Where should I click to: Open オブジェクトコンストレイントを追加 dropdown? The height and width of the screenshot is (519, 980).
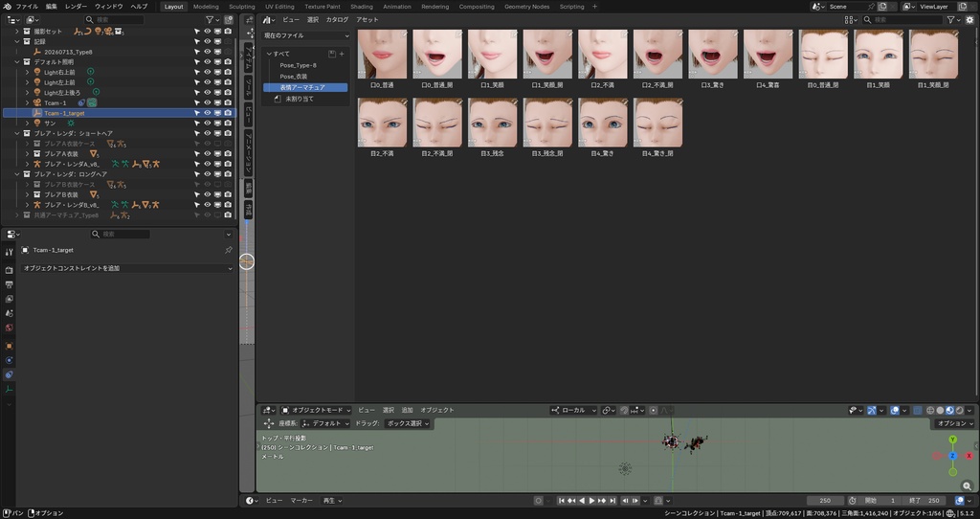127,268
